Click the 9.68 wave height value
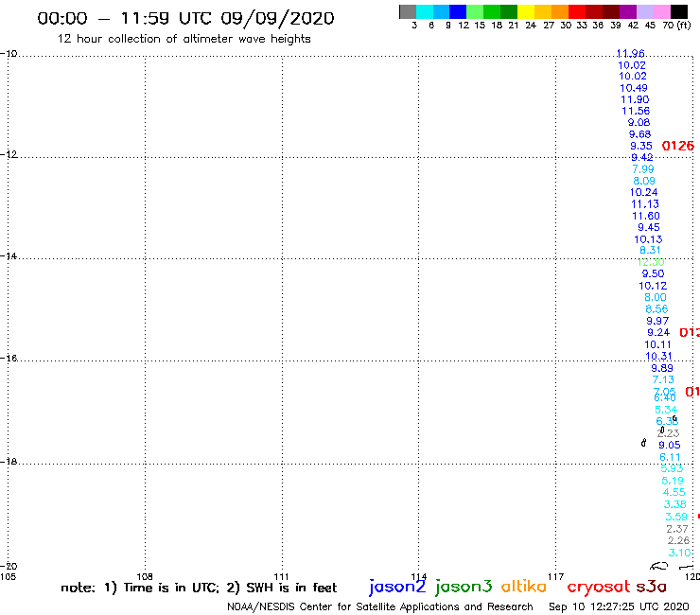 [x=639, y=134]
